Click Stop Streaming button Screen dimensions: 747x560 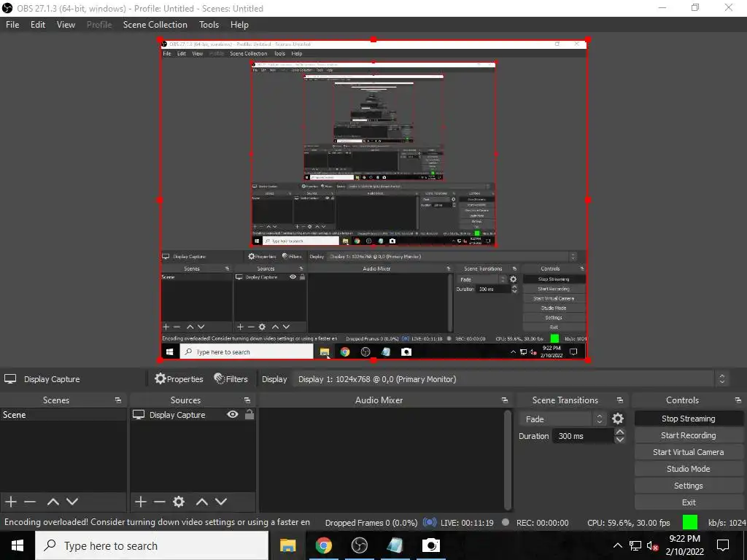click(689, 419)
